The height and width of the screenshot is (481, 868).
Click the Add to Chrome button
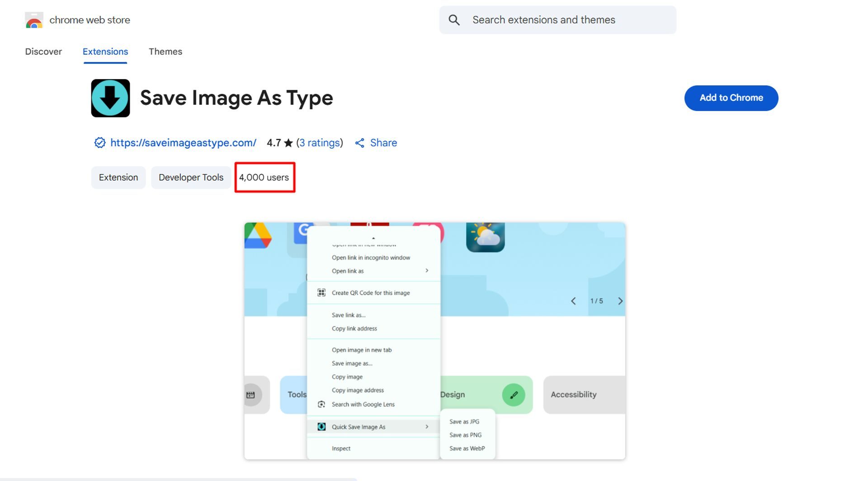pos(731,98)
